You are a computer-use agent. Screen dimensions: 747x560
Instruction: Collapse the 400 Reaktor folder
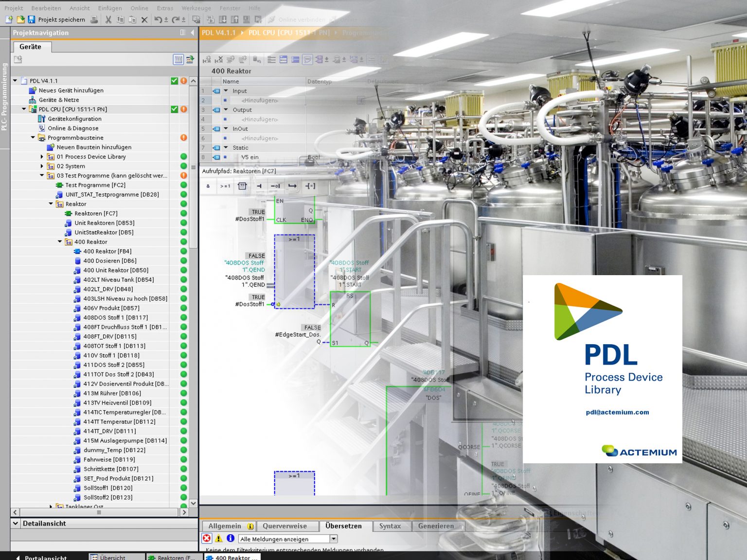tap(61, 242)
